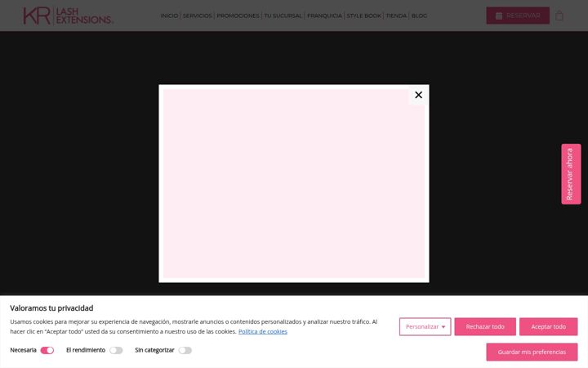Image resolution: width=588 pixels, height=368 pixels.
Task: Click the Valoramos tu privacidad heading
Action: tap(51, 308)
